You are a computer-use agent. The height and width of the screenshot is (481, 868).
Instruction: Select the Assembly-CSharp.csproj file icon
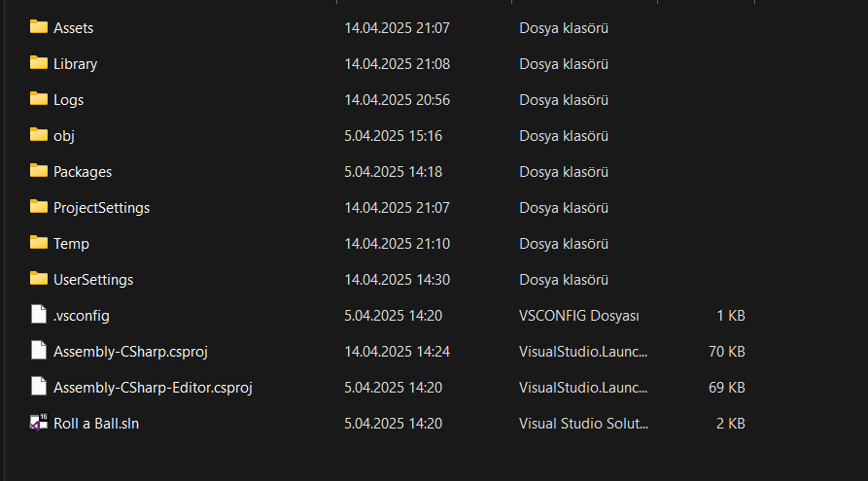[39, 351]
